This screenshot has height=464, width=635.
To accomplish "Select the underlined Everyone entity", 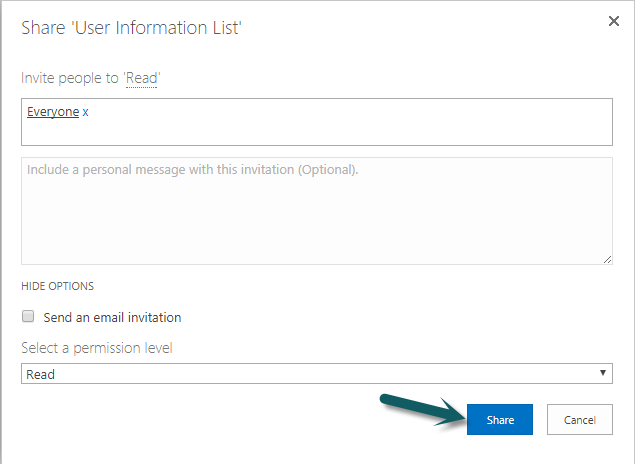I will pyautogui.click(x=53, y=112).
